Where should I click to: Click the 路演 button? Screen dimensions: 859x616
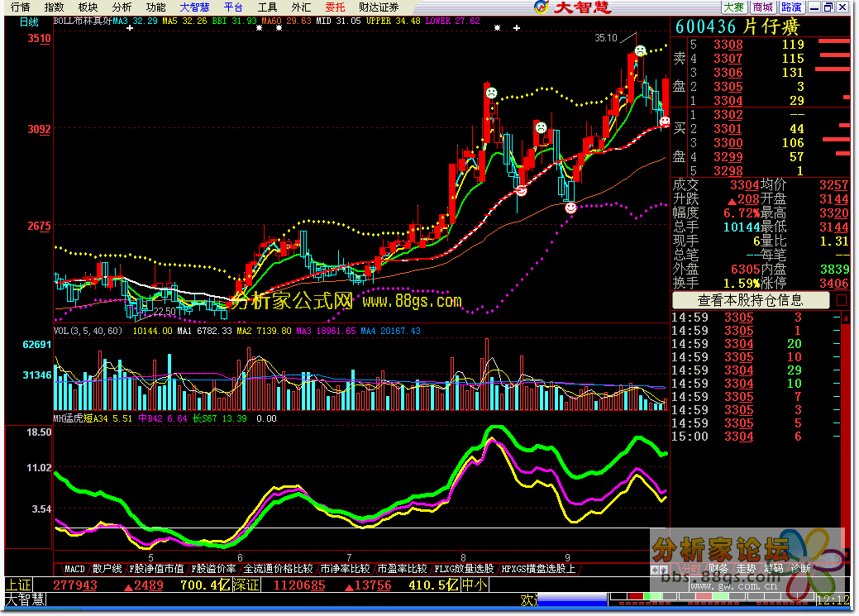[x=791, y=7]
